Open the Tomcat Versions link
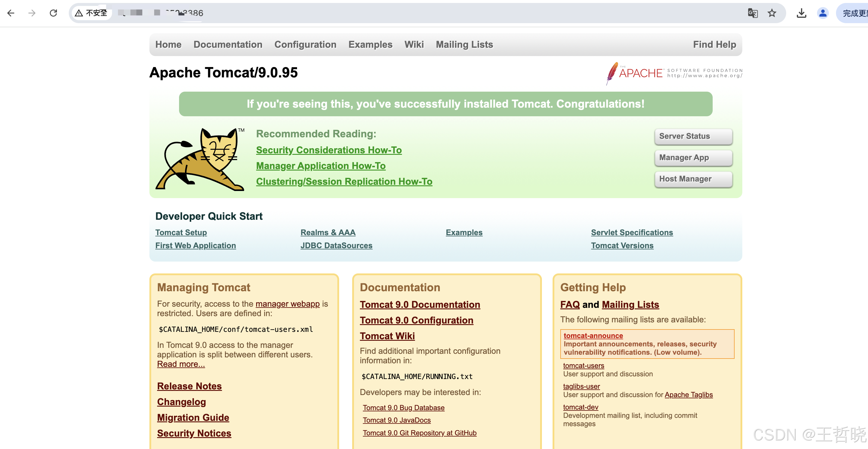This screenshot has height=449, width=868. [622, 246]
